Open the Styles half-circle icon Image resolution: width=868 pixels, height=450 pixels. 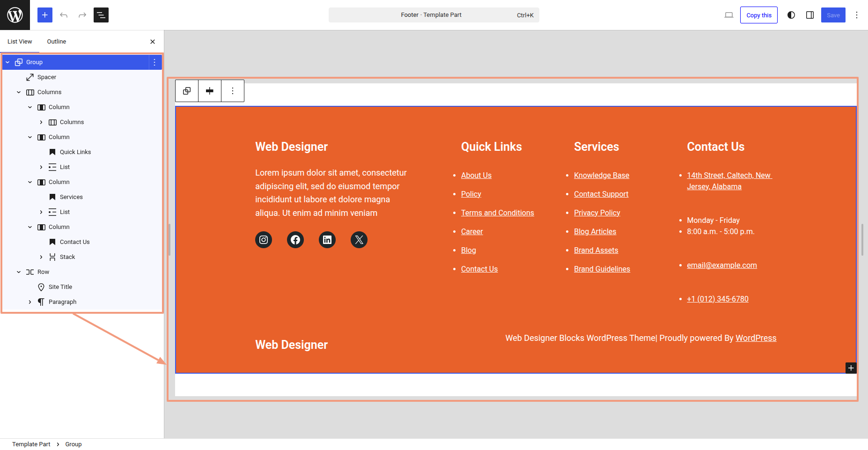pos(791,15)
